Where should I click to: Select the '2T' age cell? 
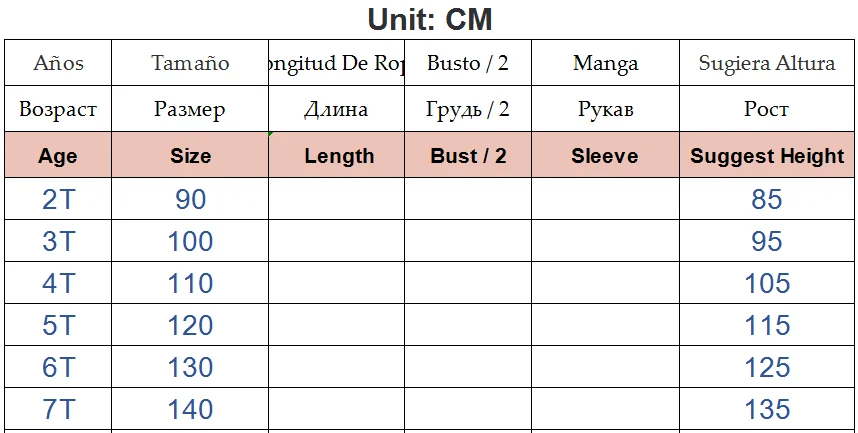click(x=58, y=199)
